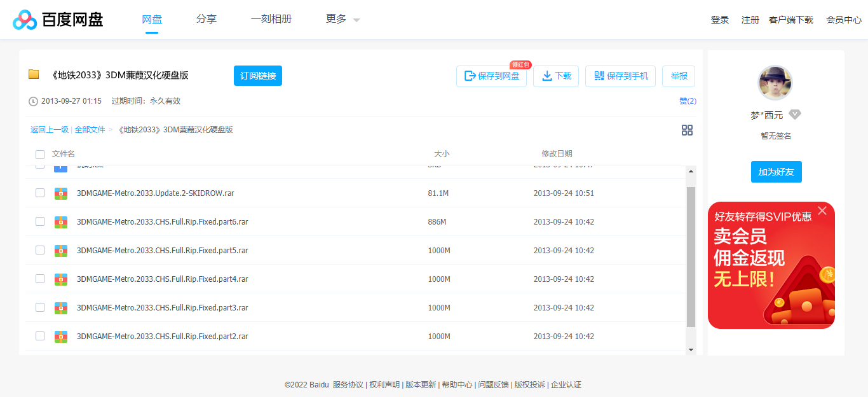Open the 一刻相册 tab
Image resolution: width=868 pixels, height=397 pixels.
click(271, 19)
